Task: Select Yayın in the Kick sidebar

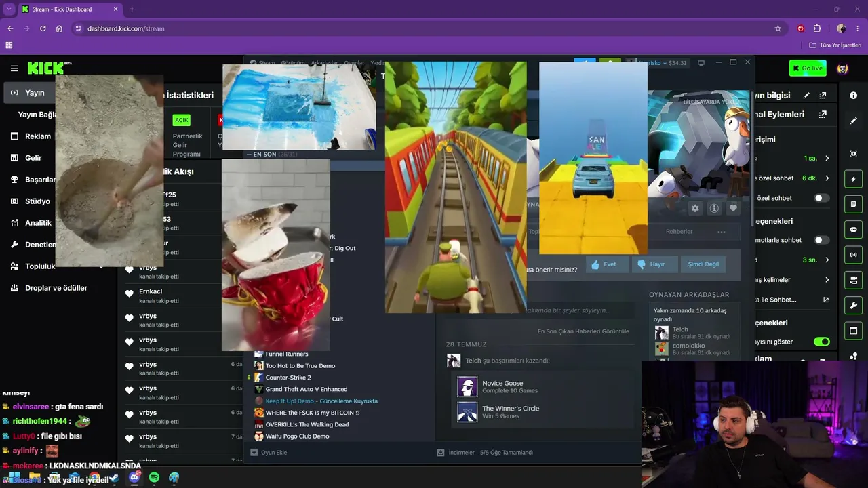Action: click(x=30, y=93)
